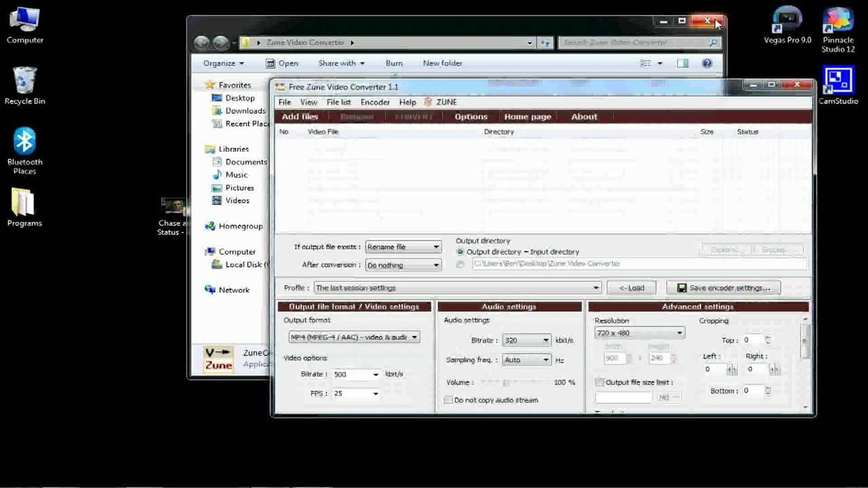Click the ZUNE icon in the converter menu bar
The width and height of the screenshot is (868, 488).
click(429, 102)
